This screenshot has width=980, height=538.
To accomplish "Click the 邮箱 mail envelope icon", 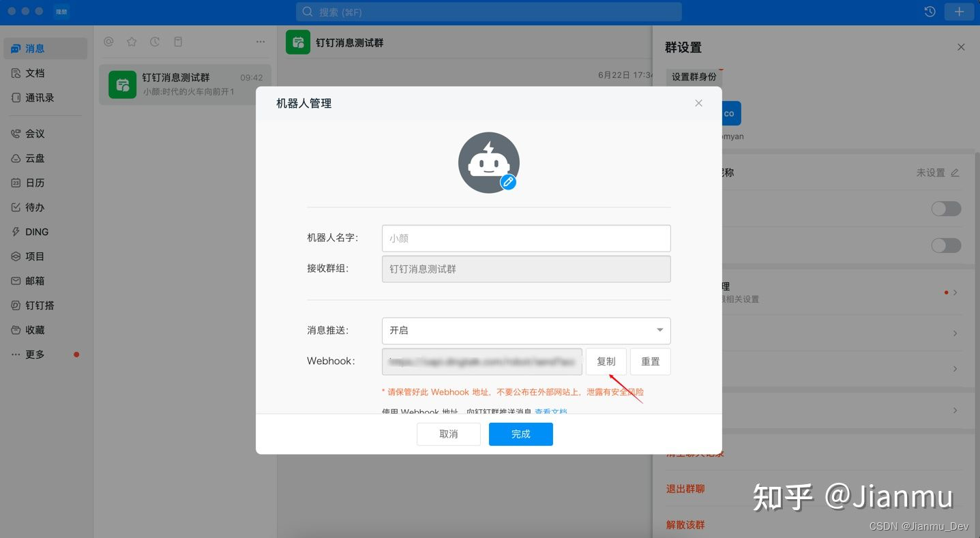I will (x=16, y=281).
